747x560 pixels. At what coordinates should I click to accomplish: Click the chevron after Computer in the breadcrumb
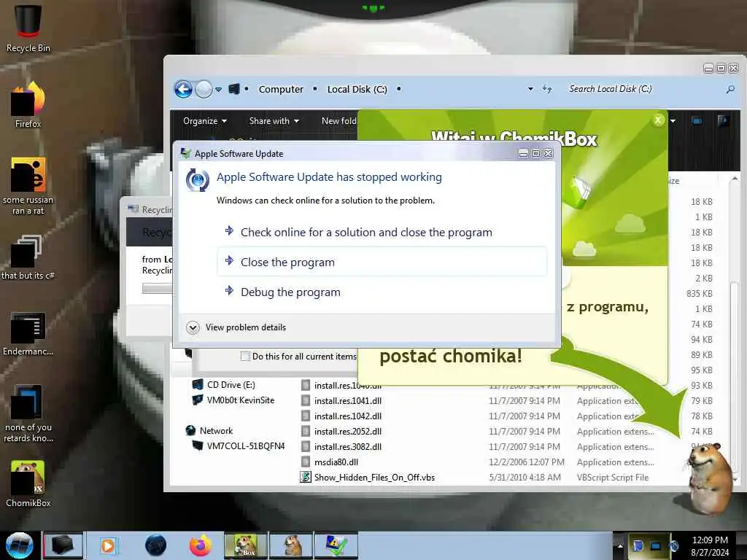click(x=315, y=89)
